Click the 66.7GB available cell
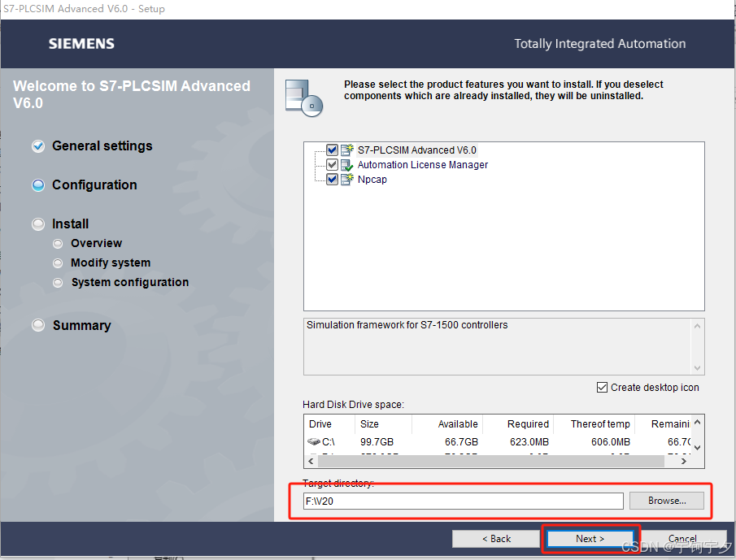This screenshot has height=560, width=736. (461, 442)
